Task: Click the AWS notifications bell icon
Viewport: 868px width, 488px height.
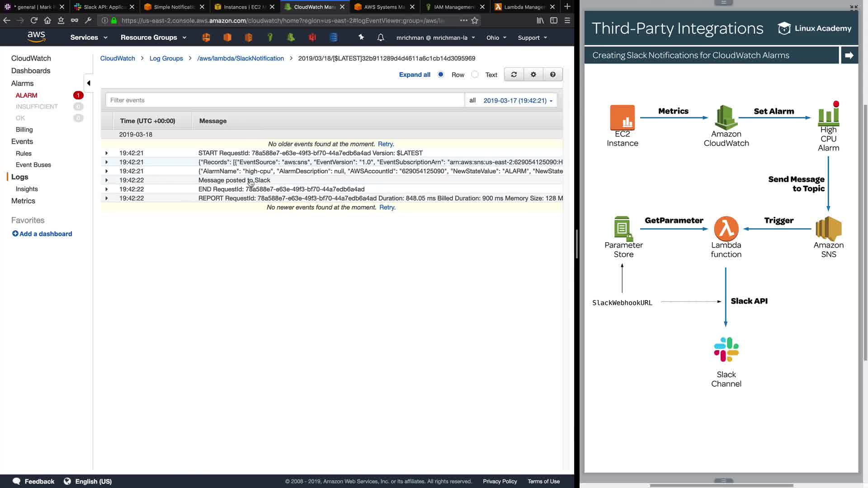Action: [x=381, y=38]
